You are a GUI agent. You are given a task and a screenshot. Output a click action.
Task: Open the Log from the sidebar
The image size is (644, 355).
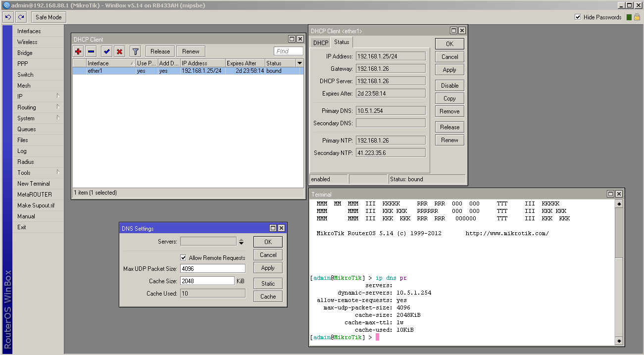[x=38, y=151]
